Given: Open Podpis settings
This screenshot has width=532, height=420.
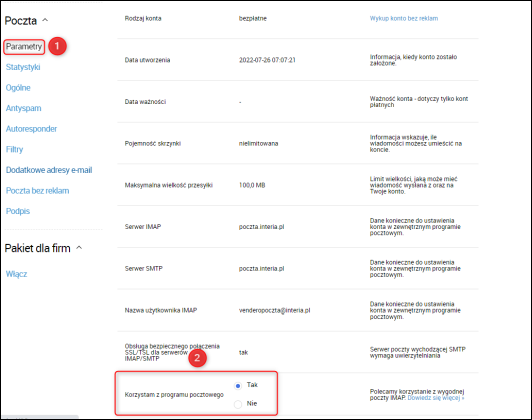Looking at the screenshot, I should (18, 211).
